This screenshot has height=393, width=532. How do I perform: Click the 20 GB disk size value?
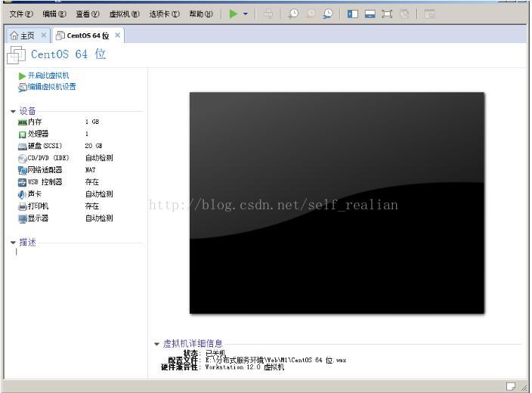click(x=94, y=146)
